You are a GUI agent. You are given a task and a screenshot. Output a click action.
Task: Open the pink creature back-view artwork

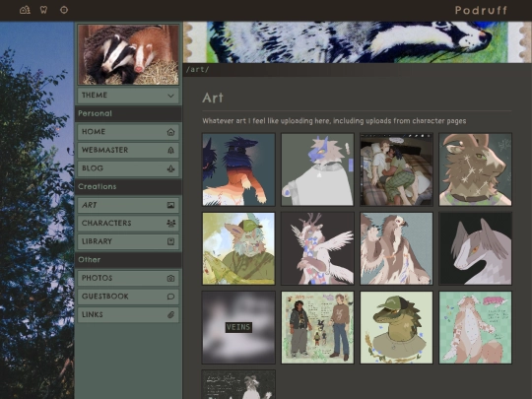tap(475, 327)
